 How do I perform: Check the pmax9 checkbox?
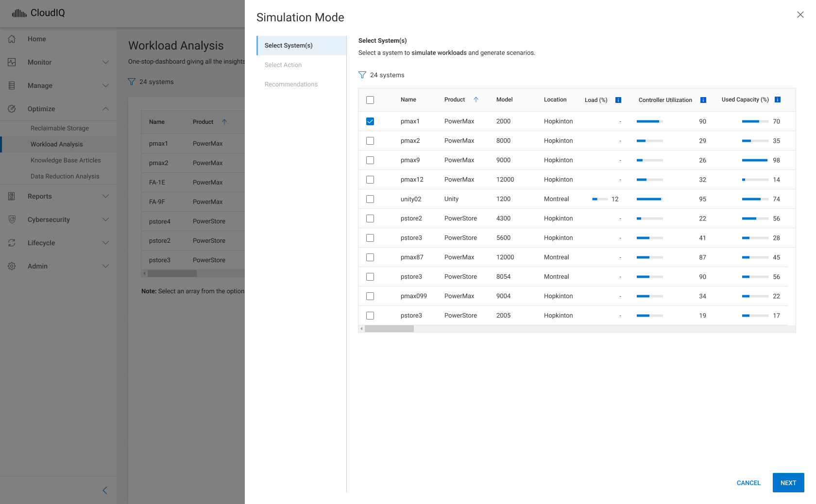[370, 160]
